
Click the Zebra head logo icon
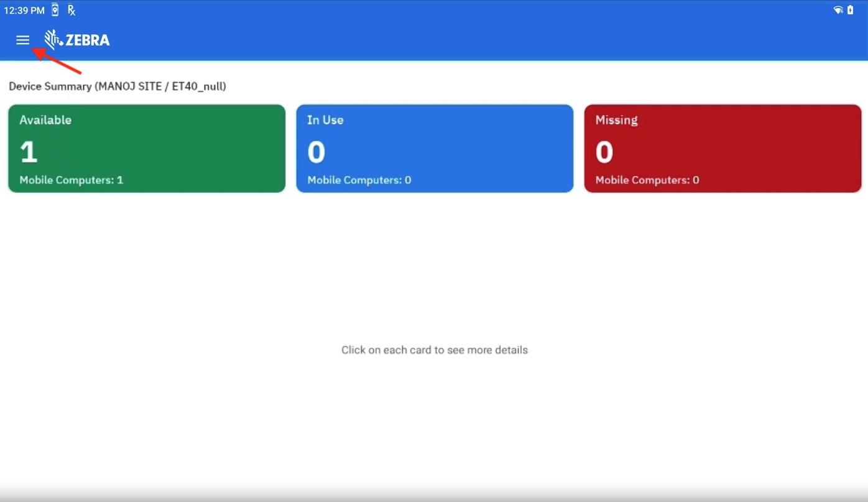coord(53,40)
